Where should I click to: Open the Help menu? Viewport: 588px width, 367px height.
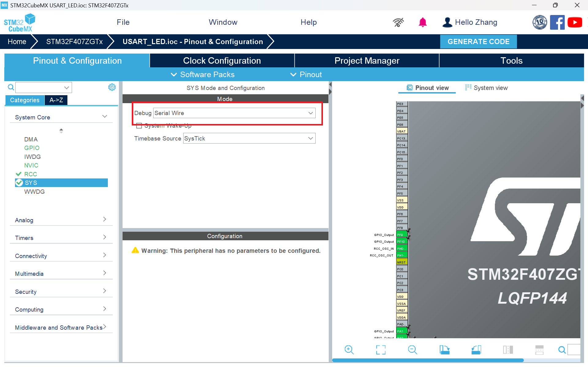pyautogui.click(x=309, y=22)
